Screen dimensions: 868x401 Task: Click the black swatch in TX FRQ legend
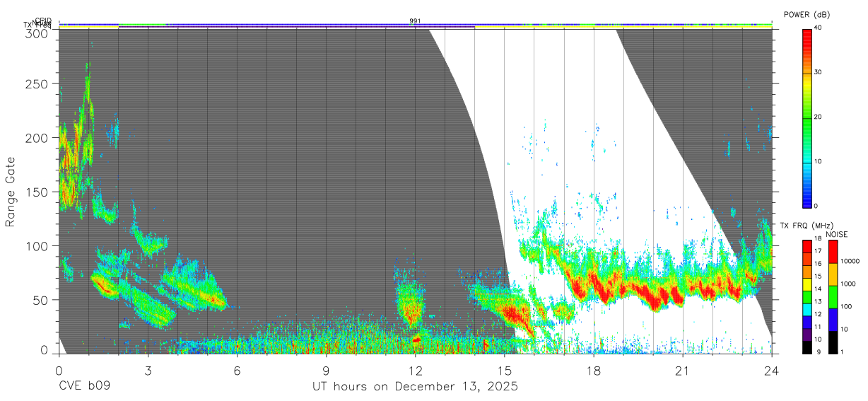[807, 346]
